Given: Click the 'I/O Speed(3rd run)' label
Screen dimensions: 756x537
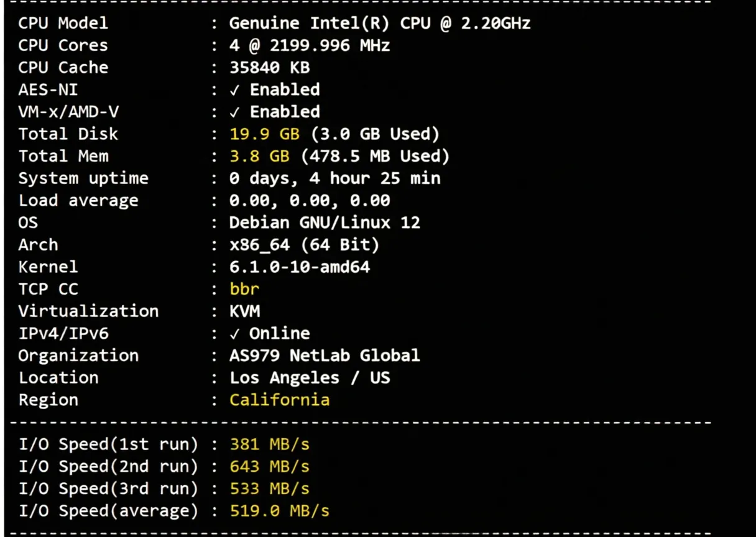Looking at the screenshot, I should [x=108, y=489].
